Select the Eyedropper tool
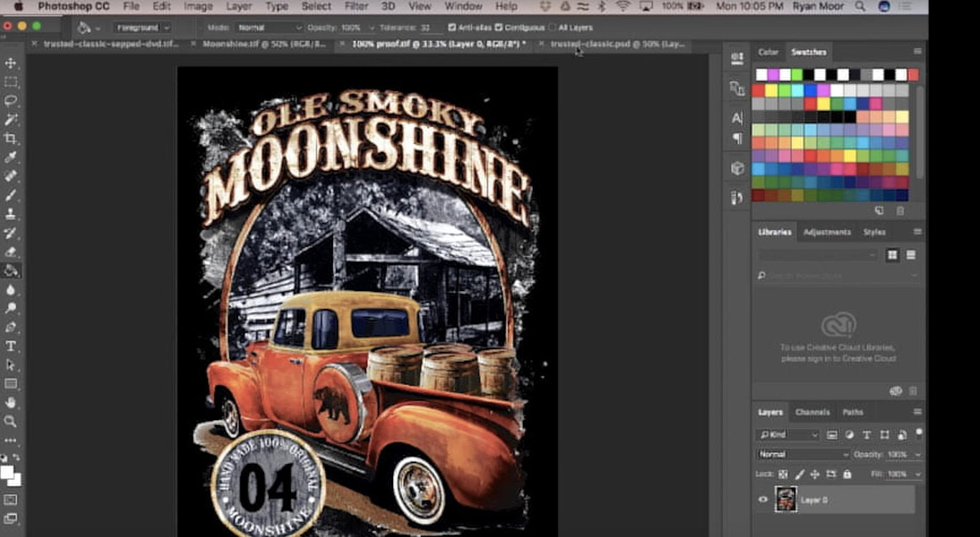The image size is (980, 537). tap(11, 157)
